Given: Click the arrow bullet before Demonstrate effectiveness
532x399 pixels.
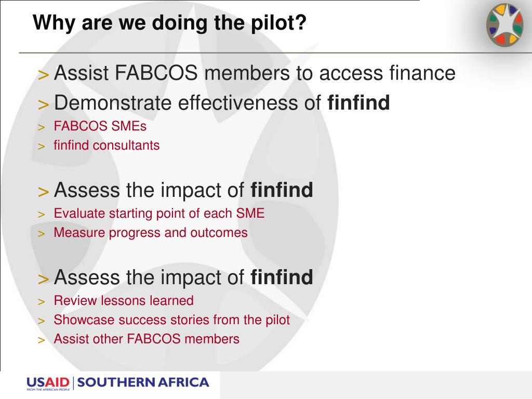Looking at the screenshot, I should (x=43, y=104).
